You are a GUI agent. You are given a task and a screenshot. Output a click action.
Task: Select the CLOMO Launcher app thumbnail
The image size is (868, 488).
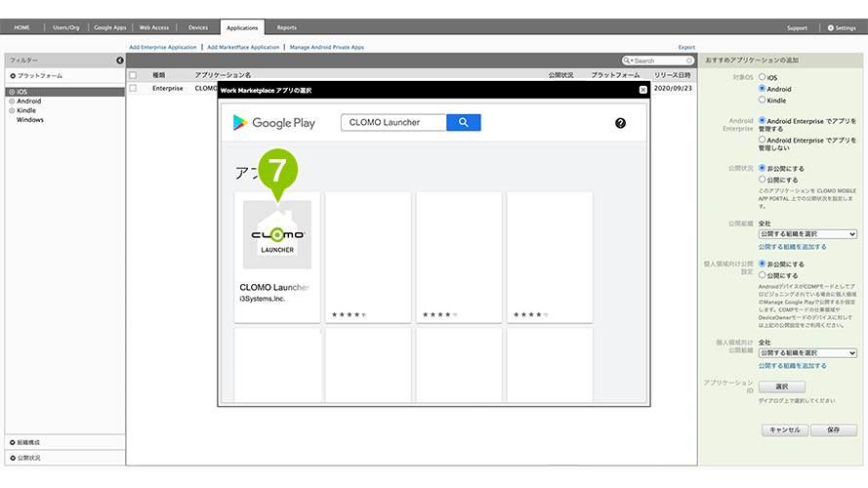pos(277,234)
